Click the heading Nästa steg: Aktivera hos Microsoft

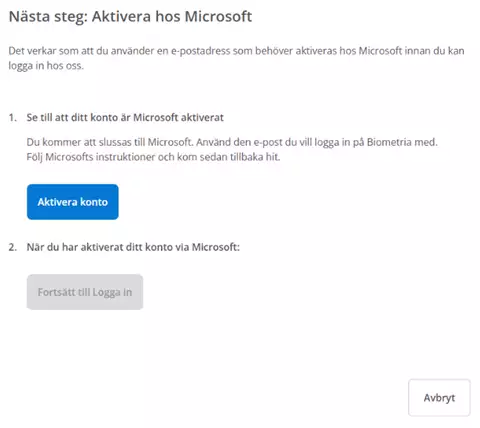coord(130,17)
